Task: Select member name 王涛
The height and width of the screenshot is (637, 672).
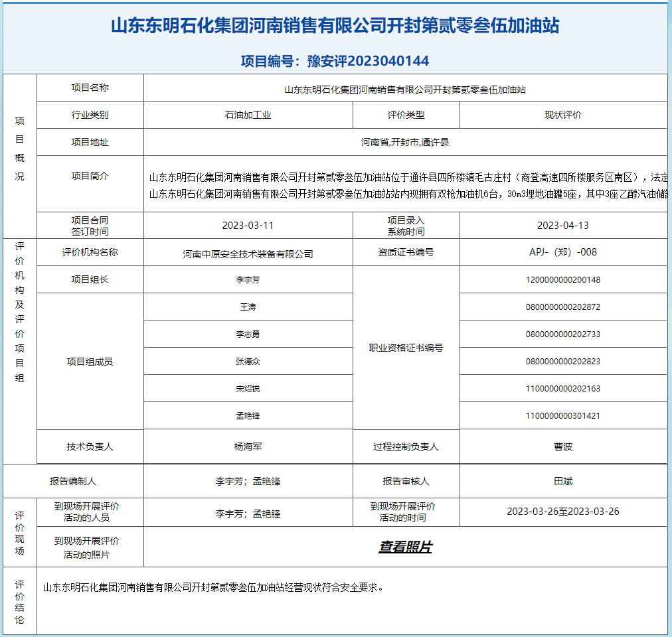Action: coord(248,307)
